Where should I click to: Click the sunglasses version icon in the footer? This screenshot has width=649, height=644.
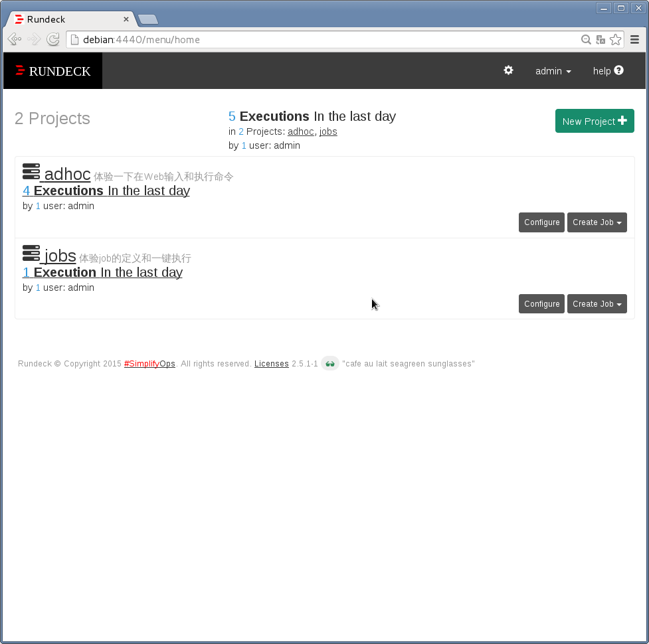click(x=330, y=364)
